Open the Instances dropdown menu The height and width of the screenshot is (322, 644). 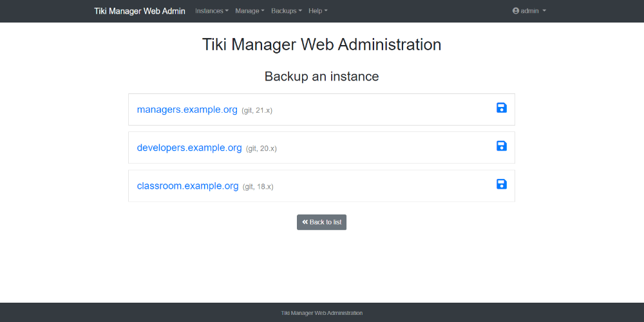point(211,11)
